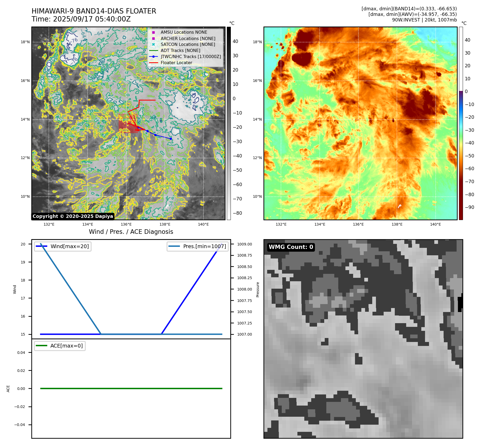Click '136°E' longitude label under right map
Image resolution: width=481 pixels, height=448 pixels.
coord(358,224)
